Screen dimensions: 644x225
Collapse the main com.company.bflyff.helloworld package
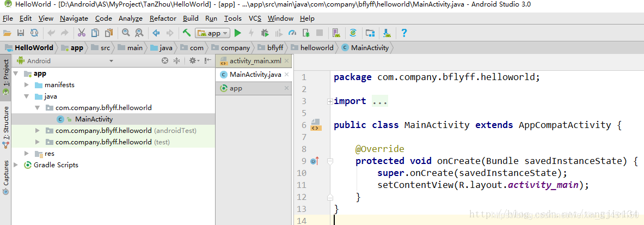[38, 108]
